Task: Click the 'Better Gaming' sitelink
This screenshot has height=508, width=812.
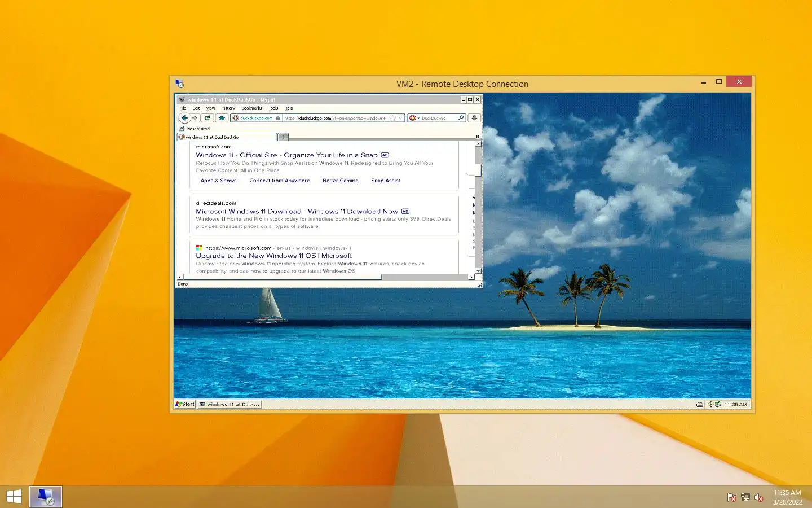Action: click(340, 181)
